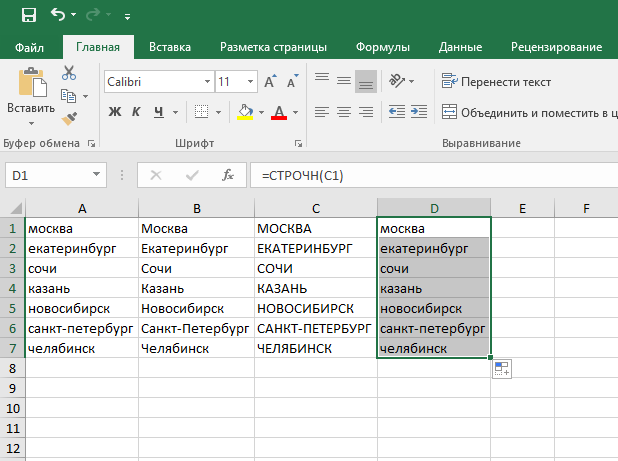This screenshot has width=618, height=461.
Task: Select cell C6 САНКТ-ПЕТЕРБУРГ
Action: (x=316, y=328)
